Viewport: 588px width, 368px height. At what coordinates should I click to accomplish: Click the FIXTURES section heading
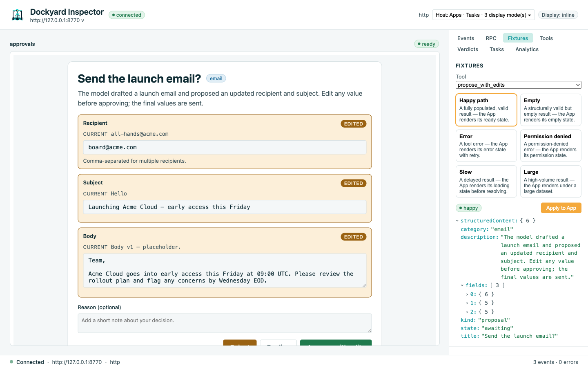[470, 66]
